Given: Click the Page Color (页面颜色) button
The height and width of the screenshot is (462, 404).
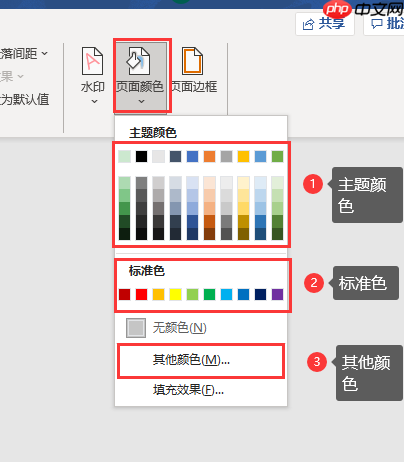Looking at the screenshot, I should [141, 76].
